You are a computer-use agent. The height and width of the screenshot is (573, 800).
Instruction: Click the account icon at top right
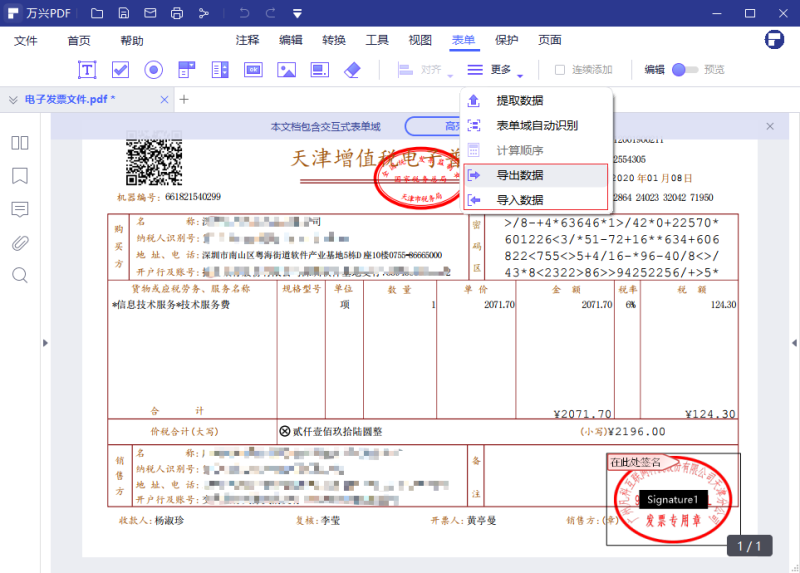click(774, 39)
